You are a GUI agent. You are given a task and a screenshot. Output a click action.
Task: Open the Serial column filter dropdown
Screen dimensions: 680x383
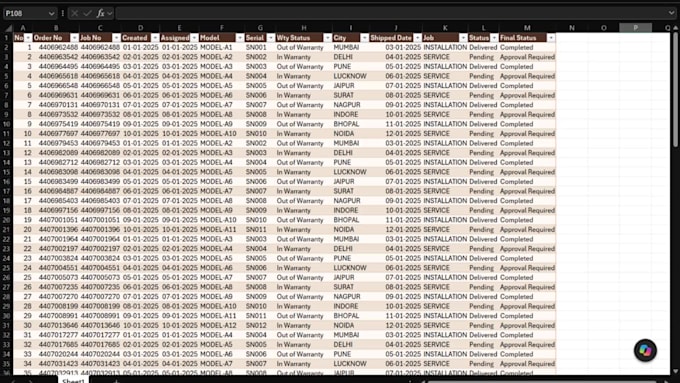pyautogui.click(x=271, y=38)
